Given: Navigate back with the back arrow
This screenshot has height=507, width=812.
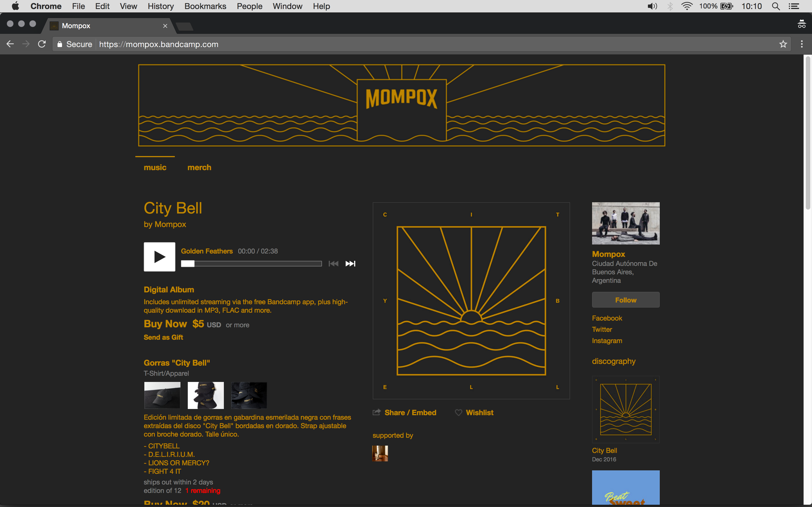Looking at the screenshot, I should [10, 44].
